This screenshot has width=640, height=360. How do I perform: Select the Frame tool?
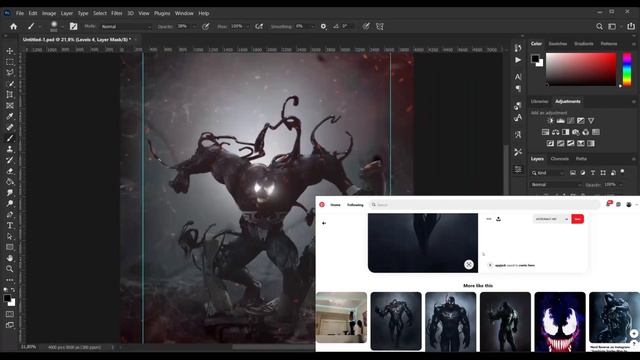point(10,106)
